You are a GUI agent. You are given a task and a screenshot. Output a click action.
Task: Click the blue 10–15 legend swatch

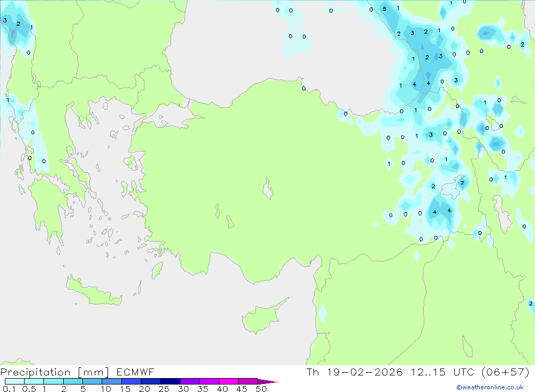[x=111, y=381]
